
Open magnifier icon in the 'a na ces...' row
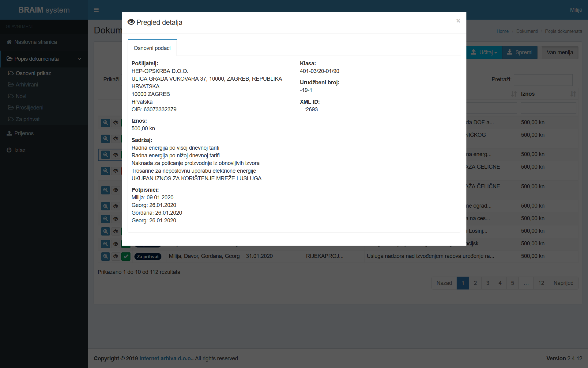105,219
